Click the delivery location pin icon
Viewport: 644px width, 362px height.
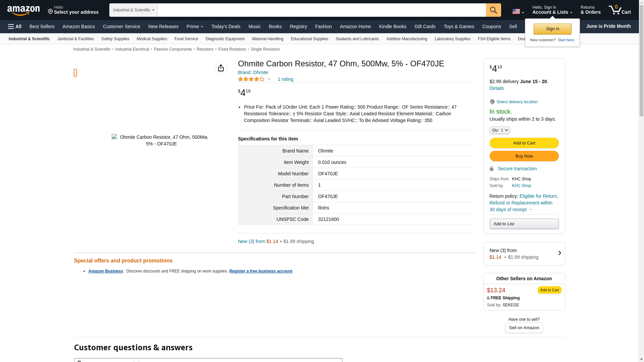492,102
